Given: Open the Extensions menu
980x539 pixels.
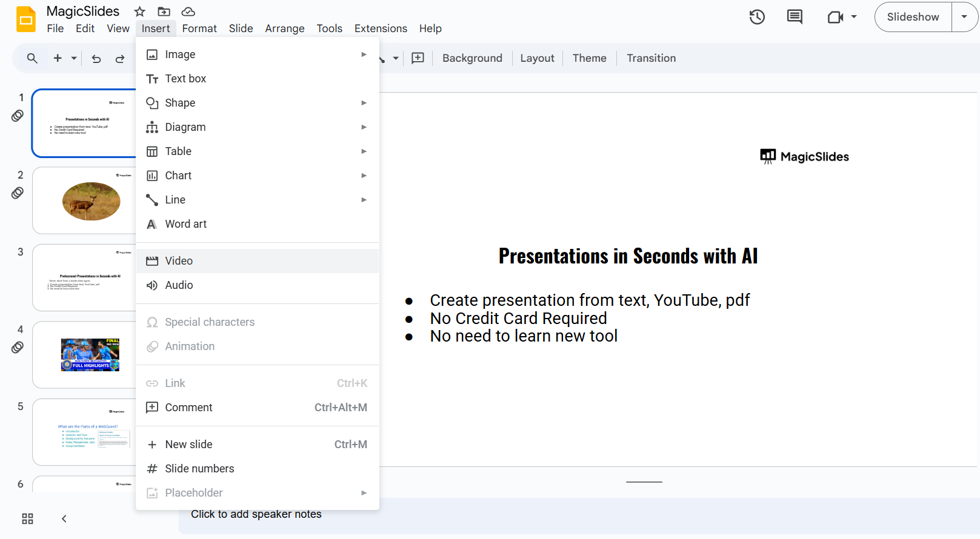Looking at the screenshot, I should pos(381,28).
